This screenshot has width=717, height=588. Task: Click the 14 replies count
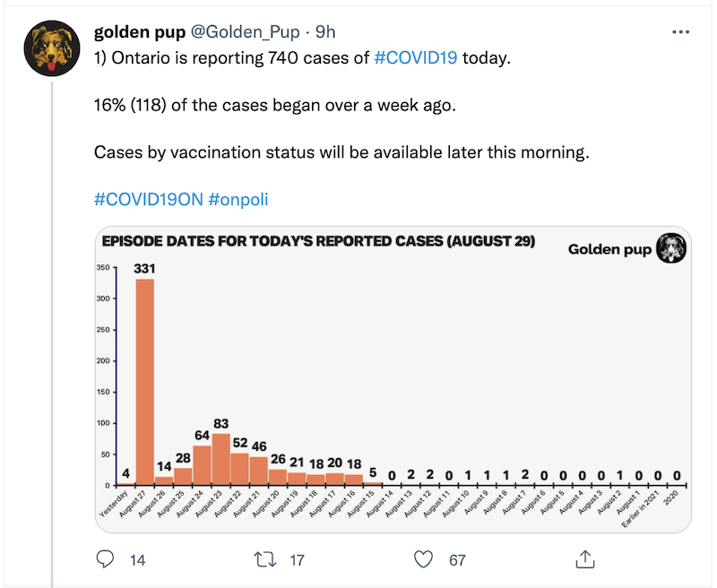(137, 560)
